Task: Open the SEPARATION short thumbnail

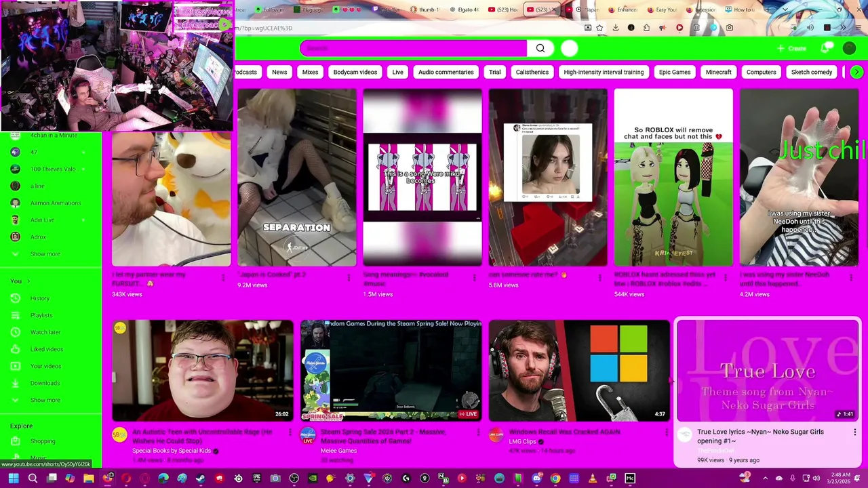Action: (x=297, y=178)
